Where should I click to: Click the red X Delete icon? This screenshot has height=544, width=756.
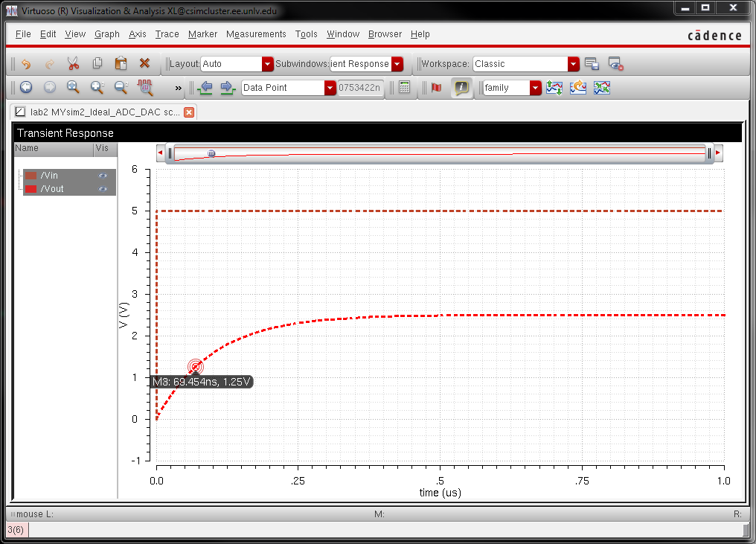(x=144, y=64)
